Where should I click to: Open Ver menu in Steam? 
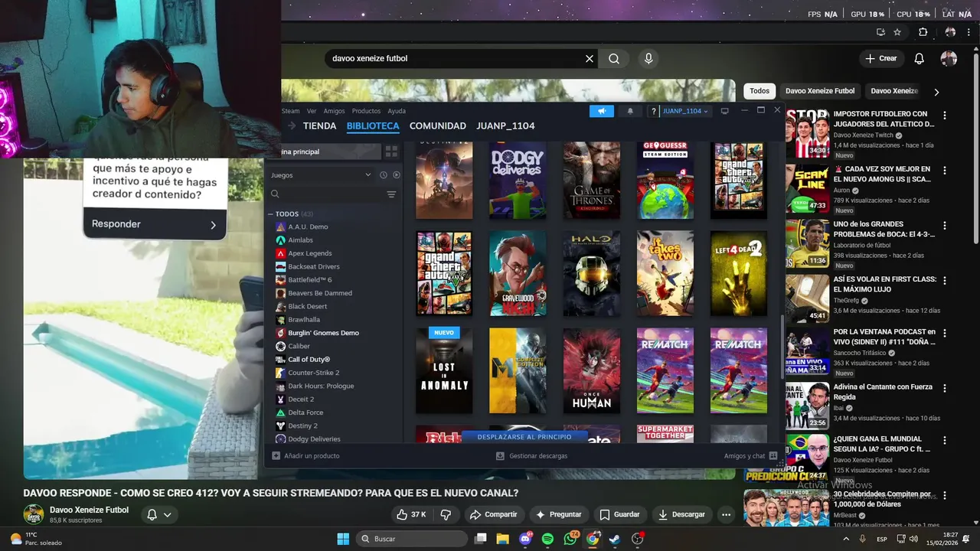point(312,111)
